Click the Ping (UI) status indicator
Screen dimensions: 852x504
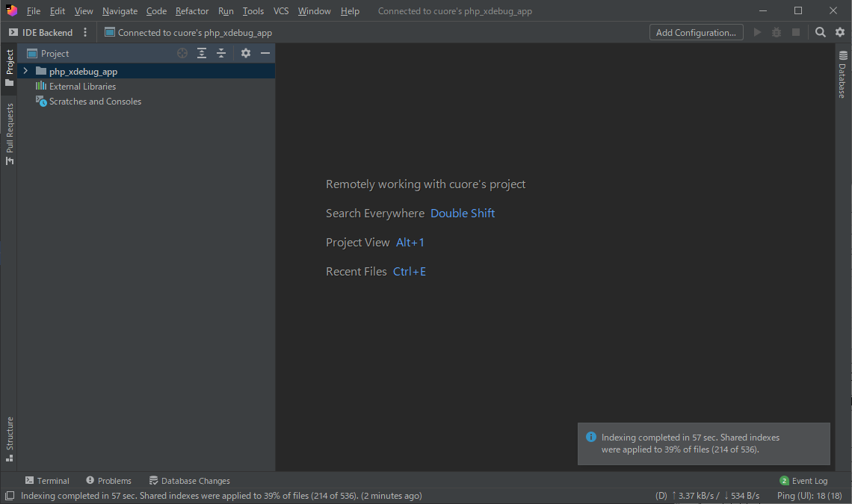[x=809, y=496]
